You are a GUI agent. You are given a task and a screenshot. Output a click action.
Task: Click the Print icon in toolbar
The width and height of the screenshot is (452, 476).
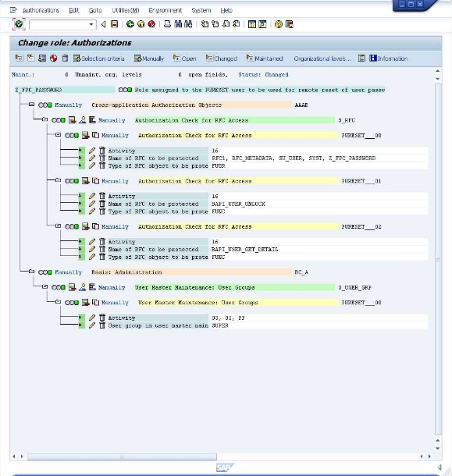point(167,24)
